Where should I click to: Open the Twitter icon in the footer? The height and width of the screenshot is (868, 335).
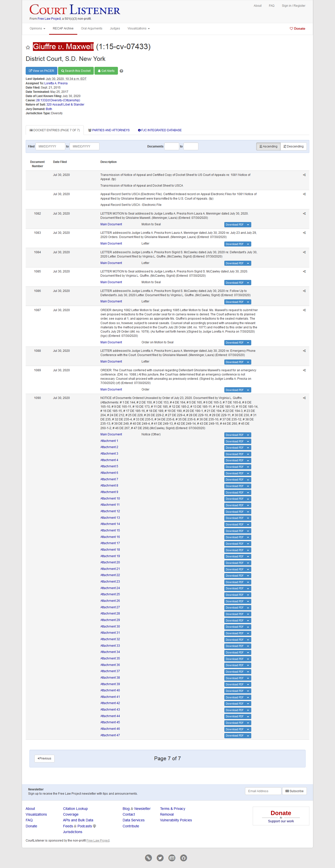(x=160, y=858)
